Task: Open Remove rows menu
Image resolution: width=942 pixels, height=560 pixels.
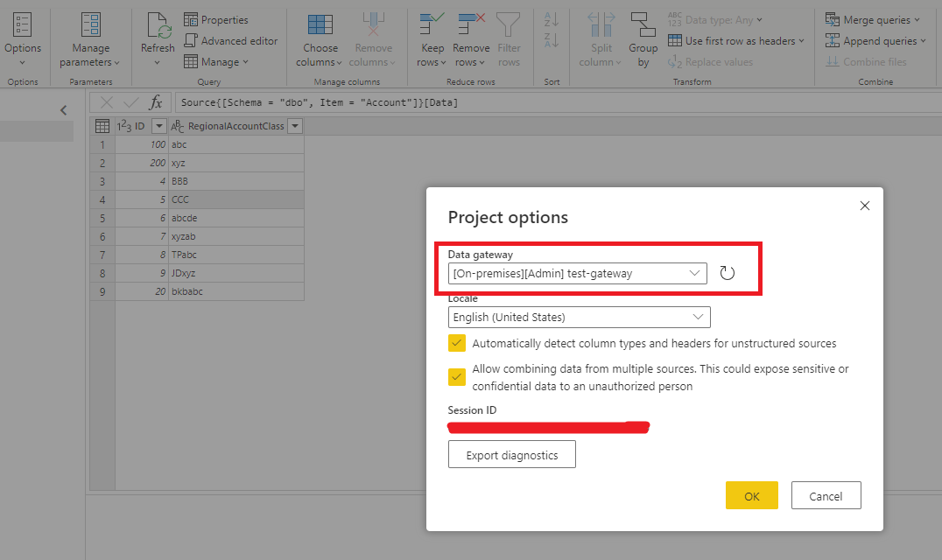Action: click(x=470, y=39)
